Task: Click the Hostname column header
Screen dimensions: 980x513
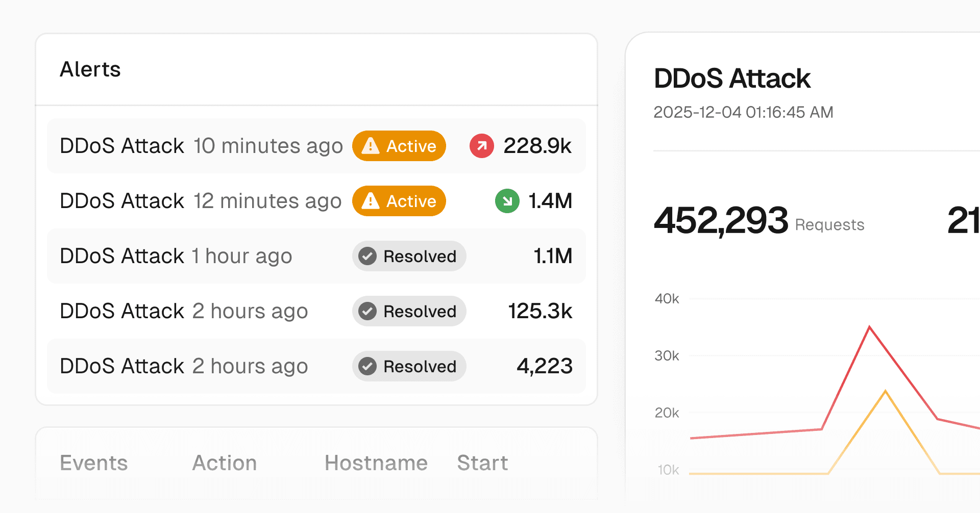Action: [376, 463]
